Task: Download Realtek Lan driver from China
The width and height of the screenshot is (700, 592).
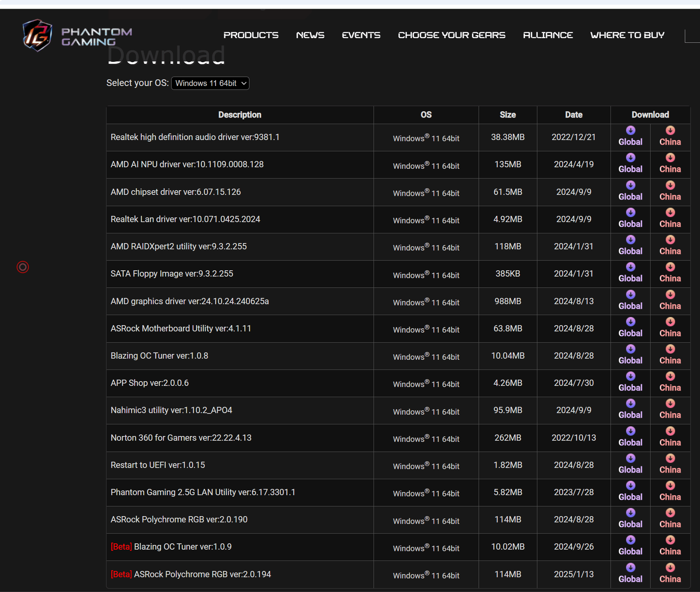Action: [670, 219]
